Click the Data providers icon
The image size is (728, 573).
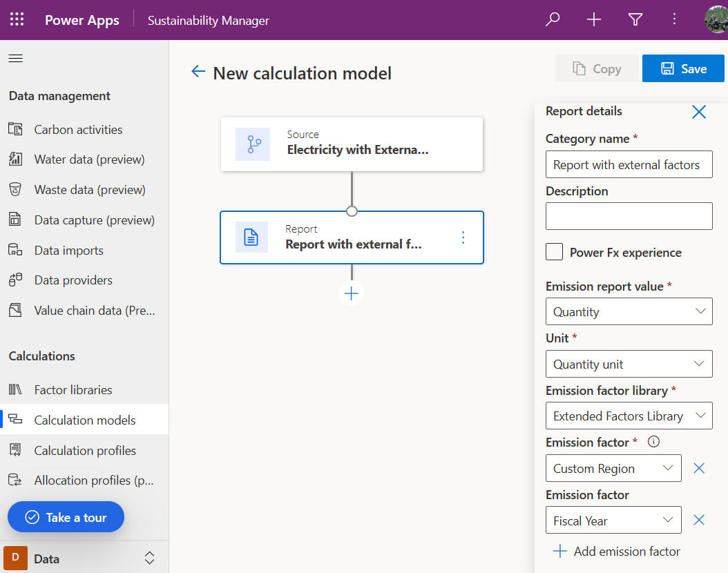click(15, 280)
